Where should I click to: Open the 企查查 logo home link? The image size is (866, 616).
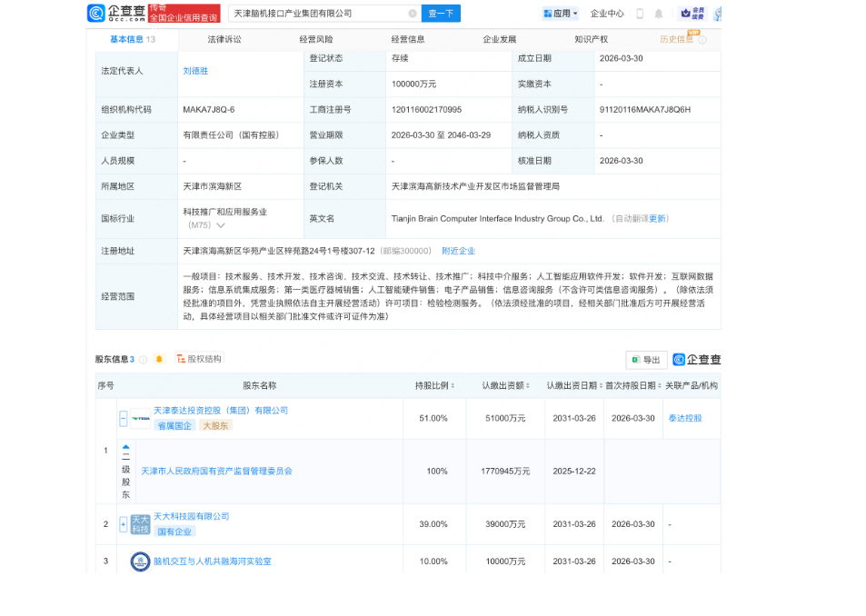116,13
